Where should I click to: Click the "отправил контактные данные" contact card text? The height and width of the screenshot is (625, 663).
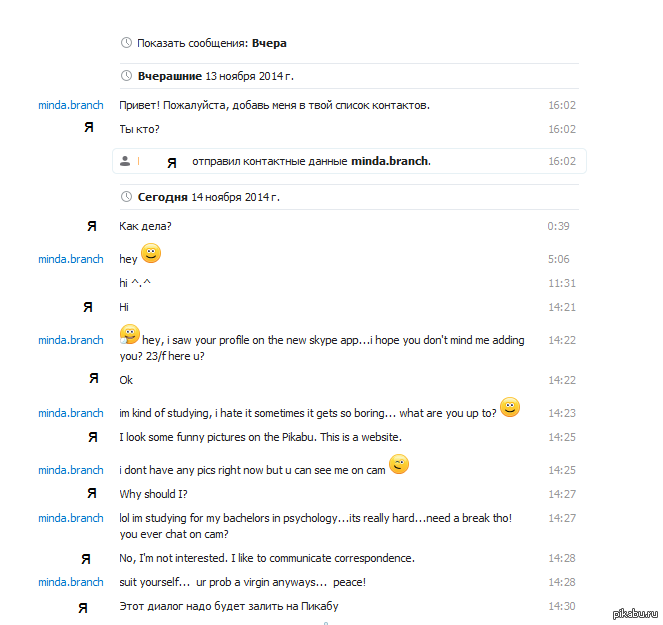coord(269,161)
